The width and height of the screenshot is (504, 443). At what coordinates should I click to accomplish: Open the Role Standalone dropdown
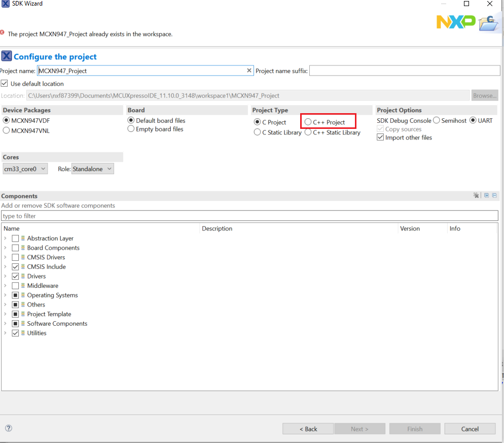coord(93,169)
